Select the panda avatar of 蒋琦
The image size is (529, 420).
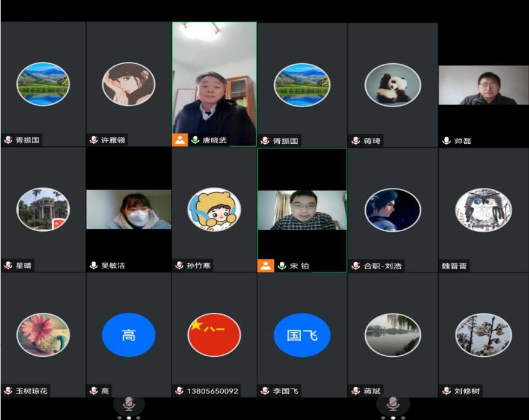coord(392,84)
